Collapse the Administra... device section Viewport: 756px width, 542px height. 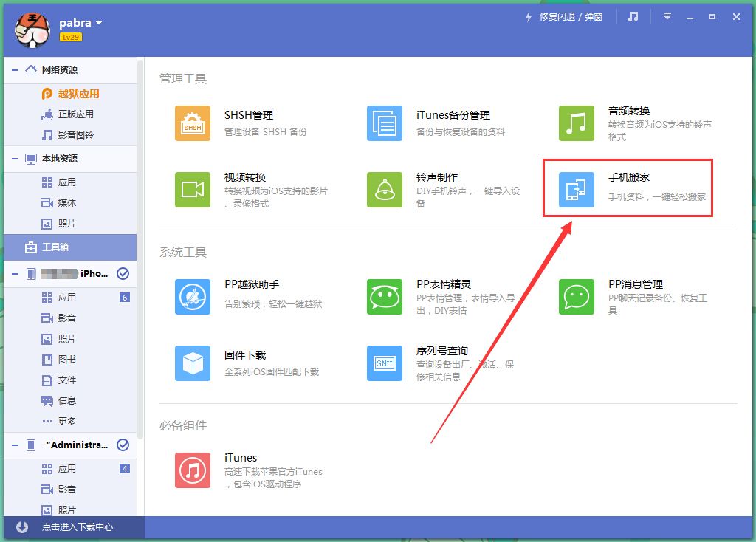pos(15,445)
